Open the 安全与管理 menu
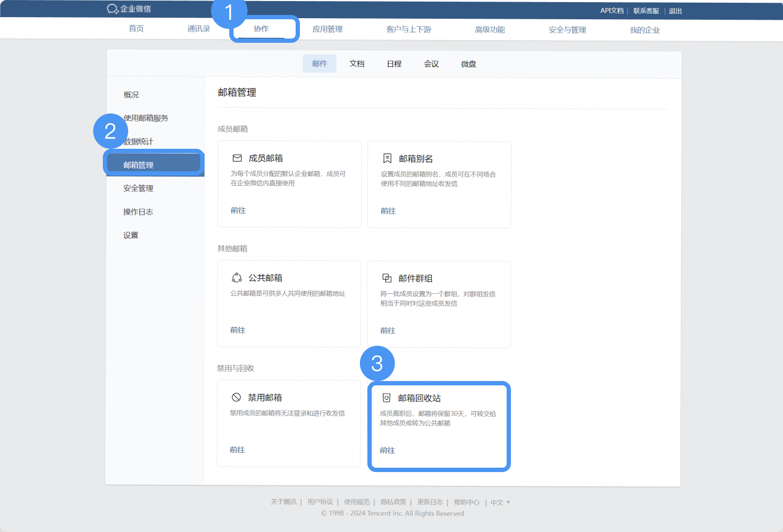783x532 pixels. point(567,30)
